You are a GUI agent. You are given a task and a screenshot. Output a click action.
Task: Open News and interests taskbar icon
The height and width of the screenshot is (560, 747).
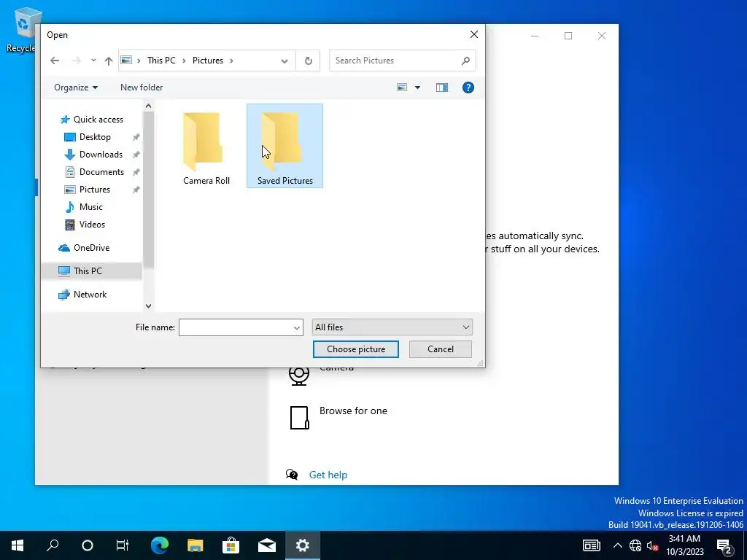[591, 545]
